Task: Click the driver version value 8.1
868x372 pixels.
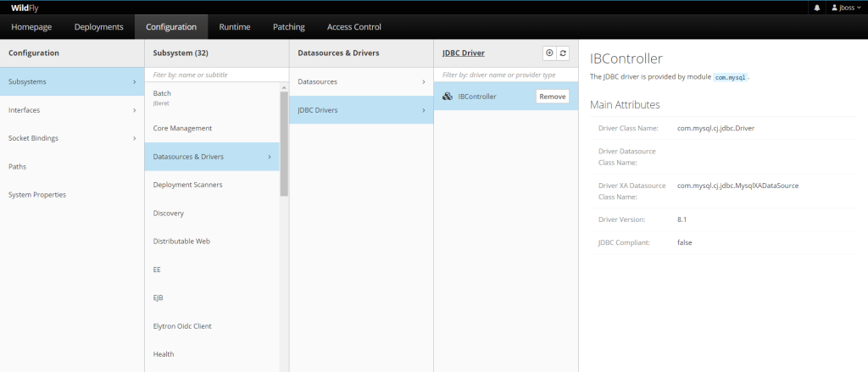Action: point(682,219)
